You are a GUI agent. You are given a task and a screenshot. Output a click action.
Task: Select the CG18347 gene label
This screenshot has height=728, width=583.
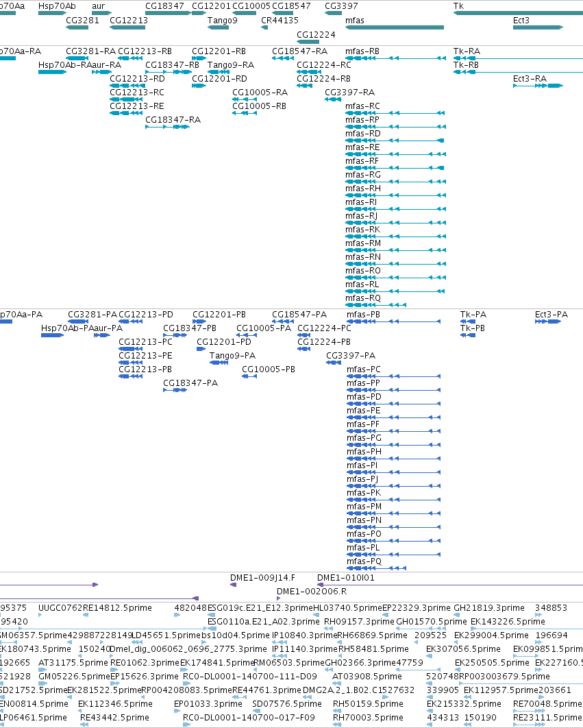click(164, 6)
